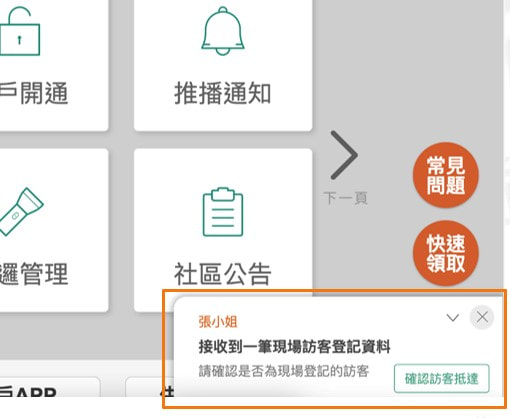Open the 社區公告 tile
Screen dimensions: 510x418
click(x=223, y=230)
